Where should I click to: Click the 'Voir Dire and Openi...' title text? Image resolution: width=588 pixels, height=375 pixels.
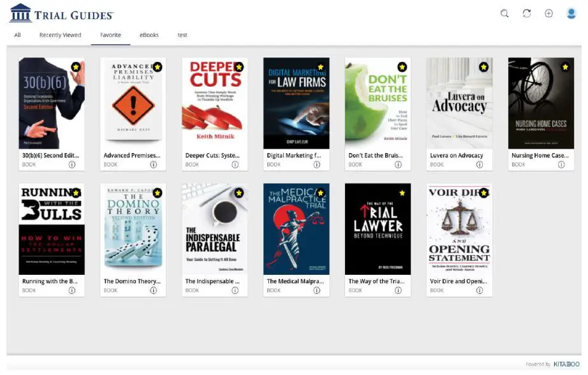[459, 281]
